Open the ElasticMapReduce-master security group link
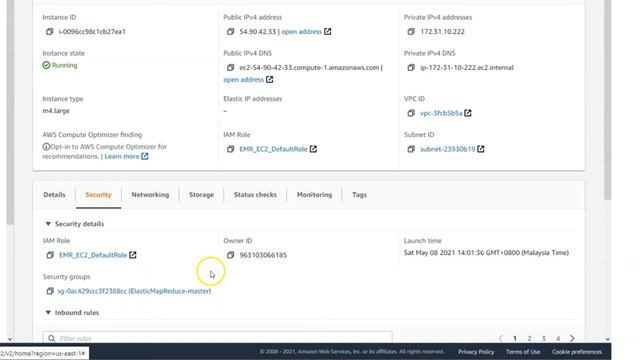The image size is (640, 360). (x=134, y=291)
